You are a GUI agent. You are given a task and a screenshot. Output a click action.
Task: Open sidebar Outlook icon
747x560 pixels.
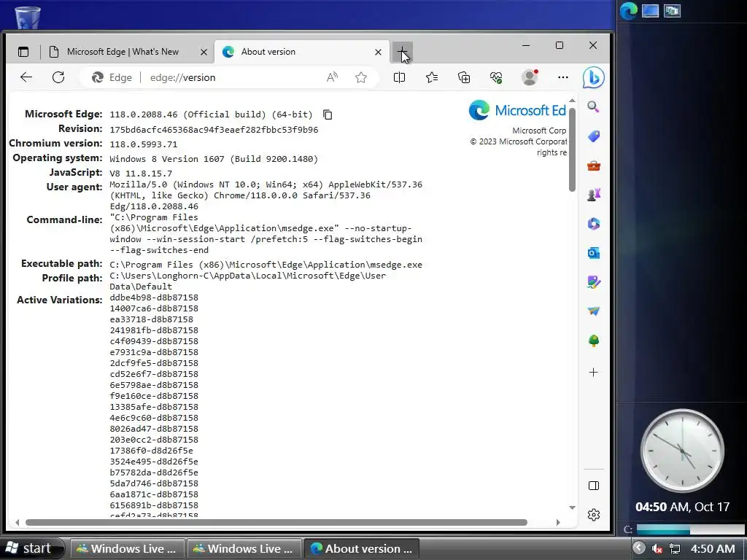pos(594,253)
